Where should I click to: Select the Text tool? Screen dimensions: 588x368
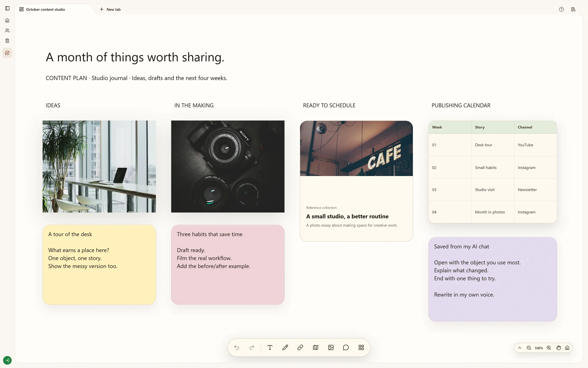coord(270,347)
